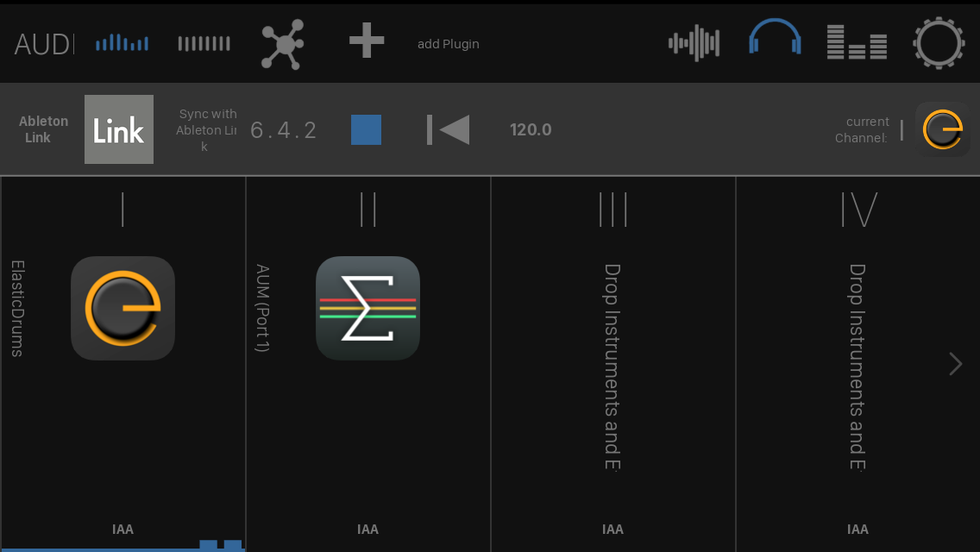Click IAA label under channel III
This screenshot has height=552, width=980.
click(612, 530)
